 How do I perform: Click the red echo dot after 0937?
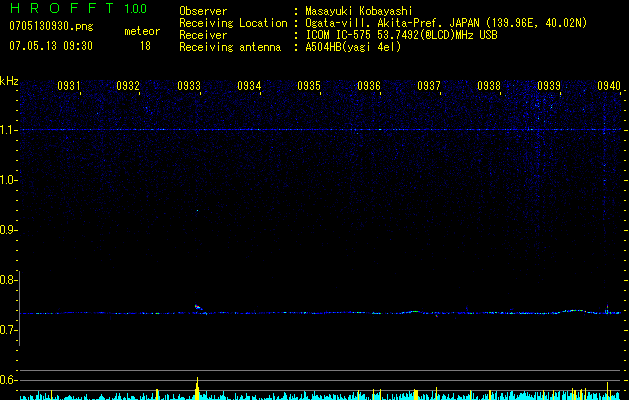point(437,316)
